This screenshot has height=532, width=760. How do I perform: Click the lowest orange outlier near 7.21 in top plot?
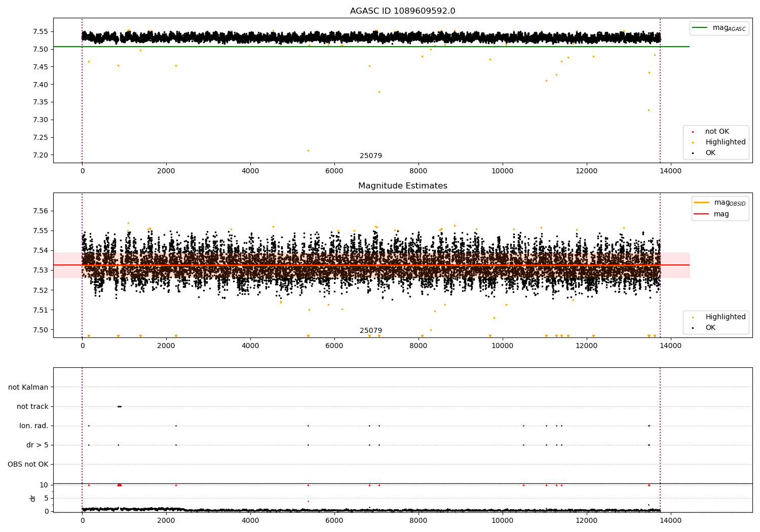tap(308, 150)
